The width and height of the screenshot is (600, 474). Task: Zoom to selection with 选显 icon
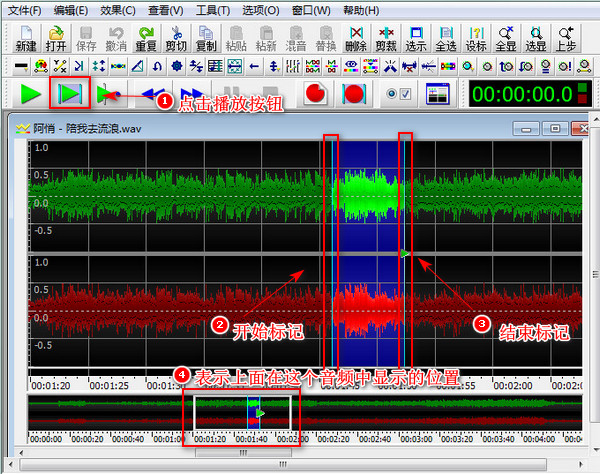(536, 38)
